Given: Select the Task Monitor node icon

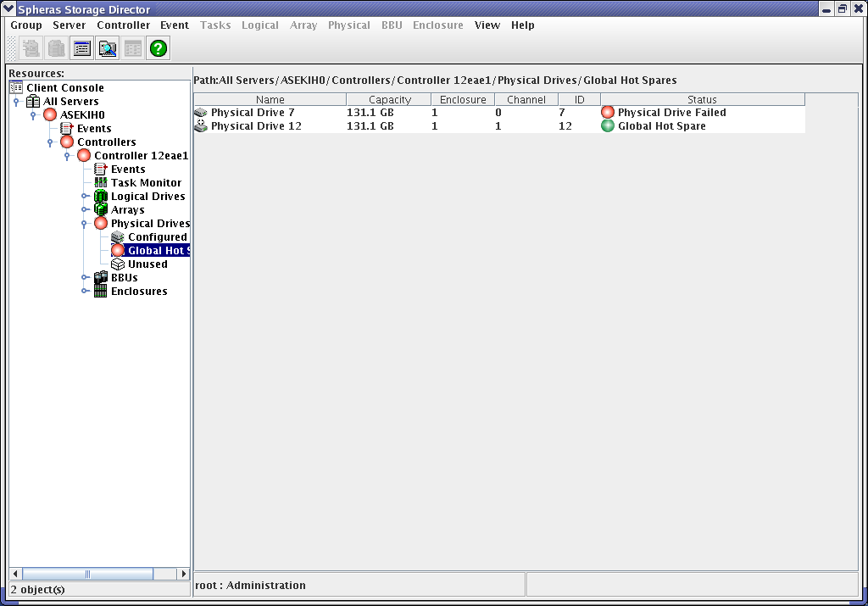Looking at the screenshot, I should (101, 183).
